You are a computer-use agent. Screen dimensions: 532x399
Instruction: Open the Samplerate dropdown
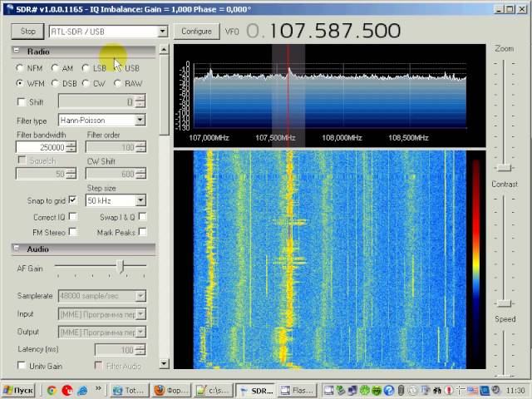pyautogui.click(x=140, y=296)
